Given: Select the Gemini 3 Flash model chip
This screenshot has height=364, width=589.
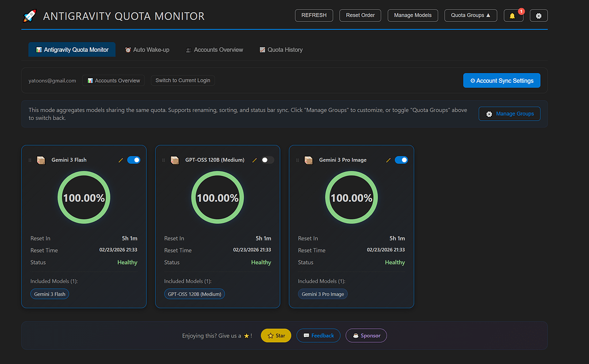Looking at the screenshot, I should 49,294.
